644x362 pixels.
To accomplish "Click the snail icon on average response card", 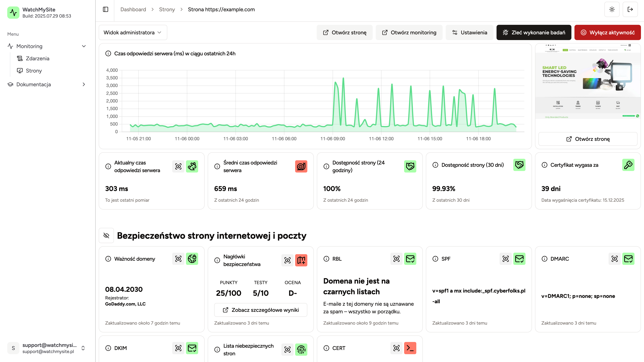I will pyautogui.click(x=301, y=166).
